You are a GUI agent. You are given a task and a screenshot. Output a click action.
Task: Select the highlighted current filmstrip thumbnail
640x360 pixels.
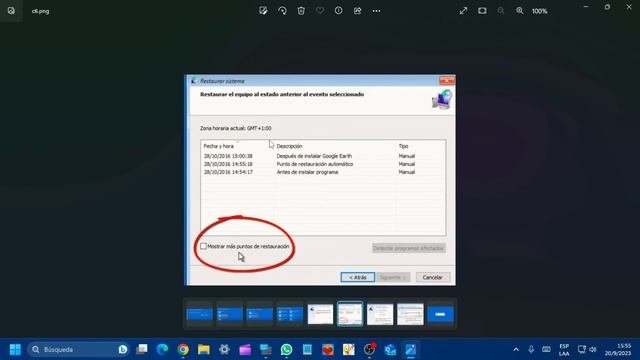click(x=350, y=314)
